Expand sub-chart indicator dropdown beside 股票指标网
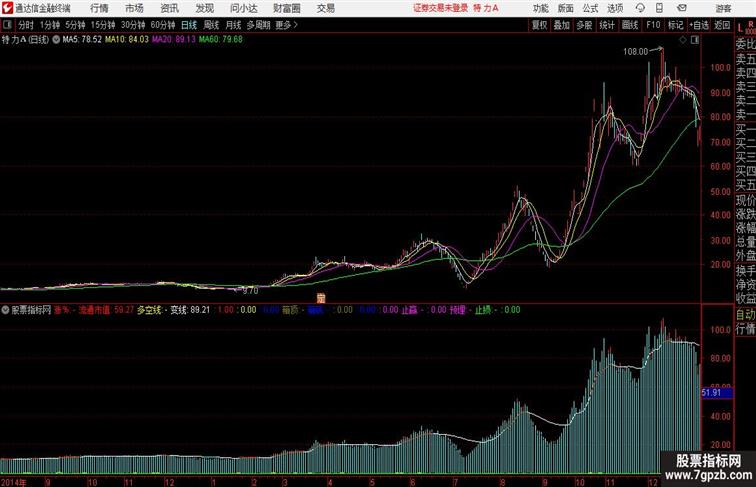756x487 pixels. pos(5,310)
